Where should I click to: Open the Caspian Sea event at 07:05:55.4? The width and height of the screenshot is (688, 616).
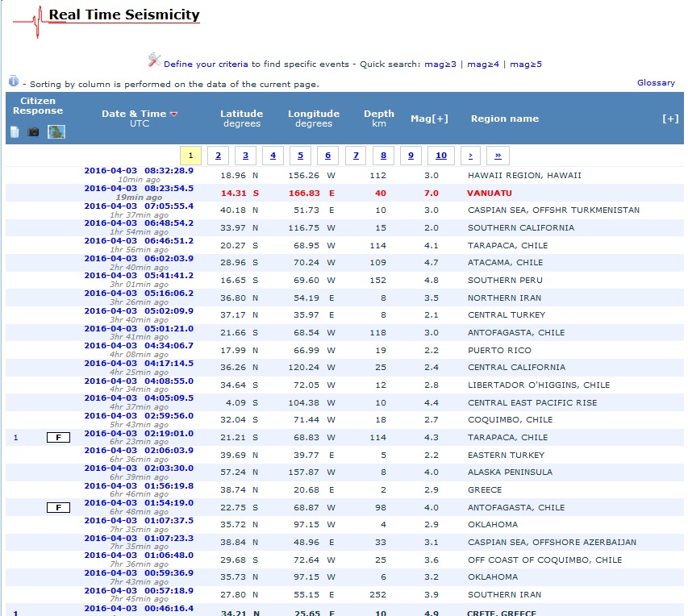139,206
